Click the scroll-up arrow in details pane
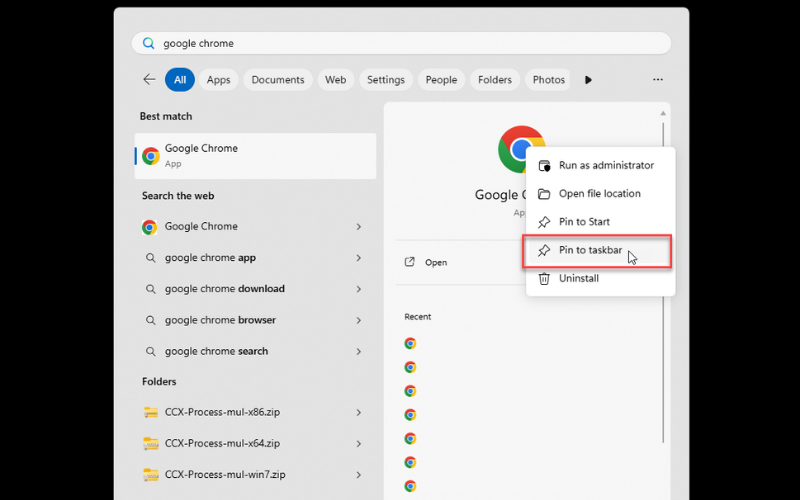This screenshot has width=800, height=500. 663,113
